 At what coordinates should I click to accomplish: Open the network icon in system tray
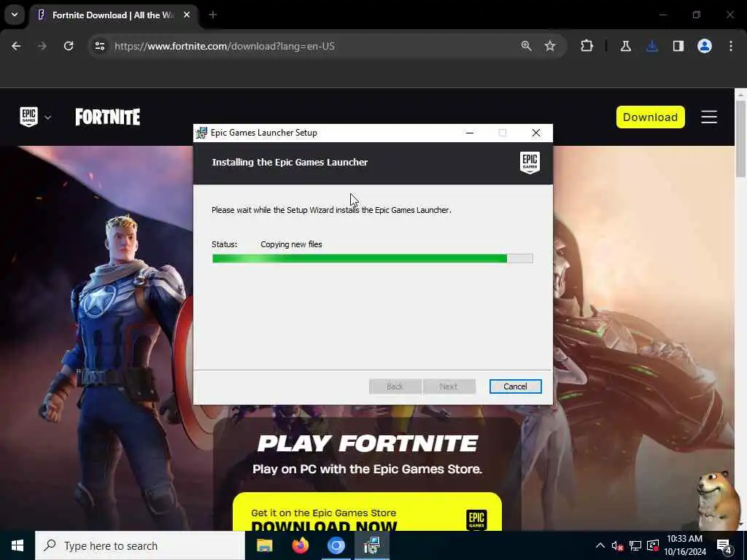tap(635, 545)
